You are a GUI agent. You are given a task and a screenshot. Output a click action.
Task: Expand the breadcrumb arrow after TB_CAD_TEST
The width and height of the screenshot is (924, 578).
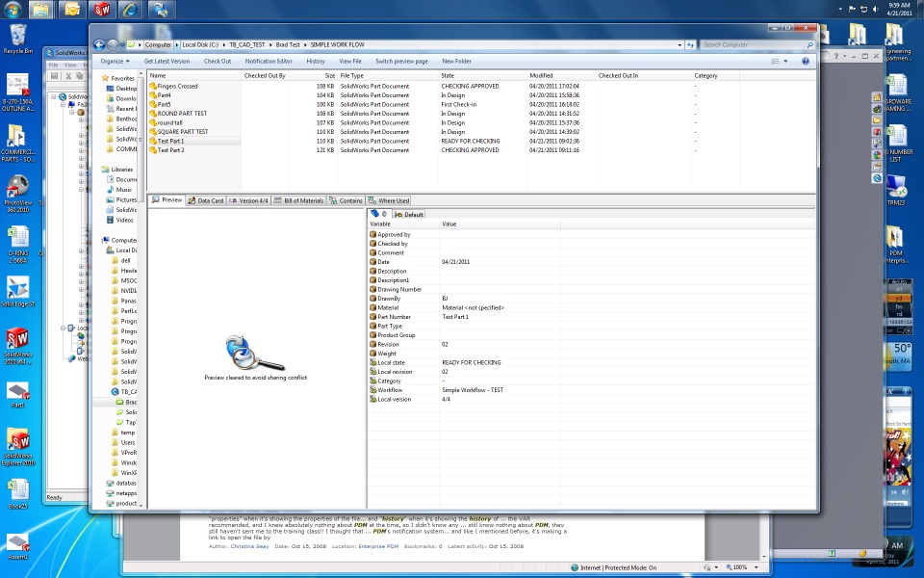point(269,45)
